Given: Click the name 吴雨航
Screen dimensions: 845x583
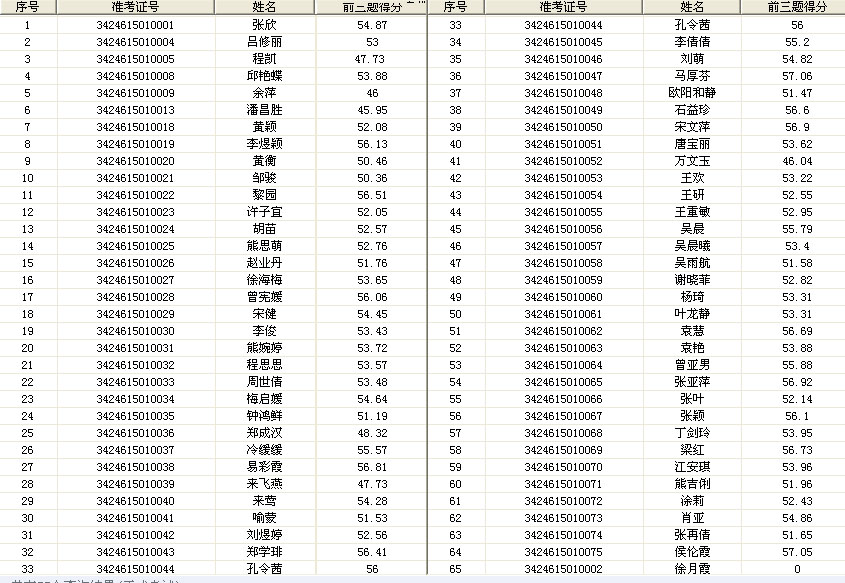Looking at the screenshot, I should coord(692,263).
